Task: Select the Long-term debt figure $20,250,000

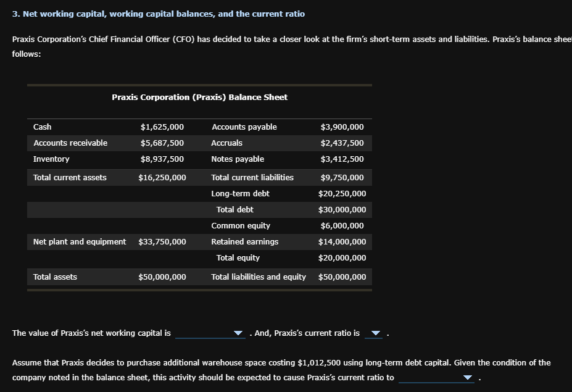Action: (343, 193)
